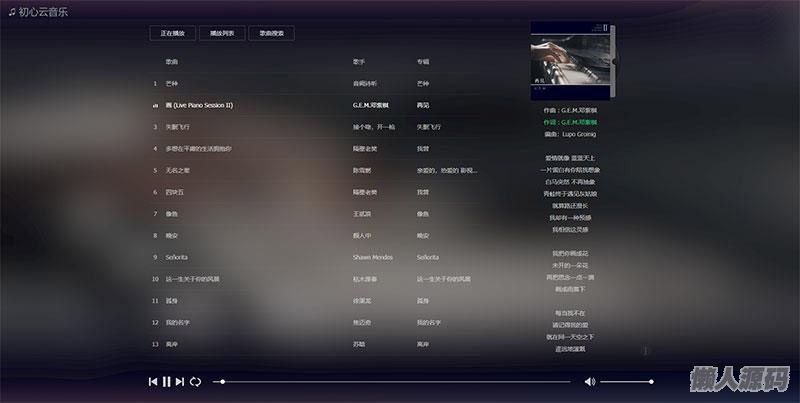
Task: Open the 歌曲搜索 tab
Action: 271,33
